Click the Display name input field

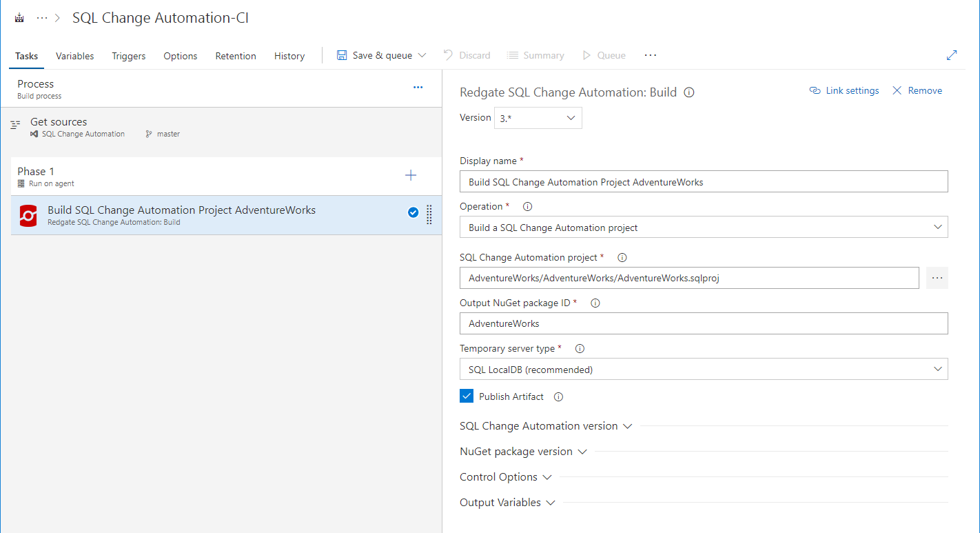coord(703,182)
